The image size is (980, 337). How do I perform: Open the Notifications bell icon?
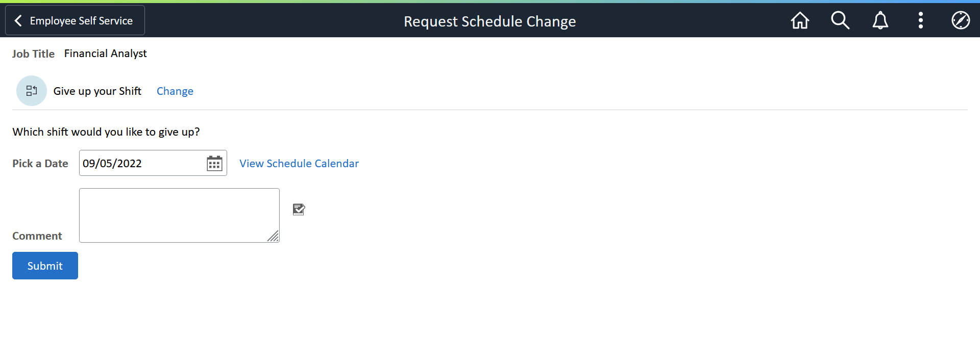point(880,20)
